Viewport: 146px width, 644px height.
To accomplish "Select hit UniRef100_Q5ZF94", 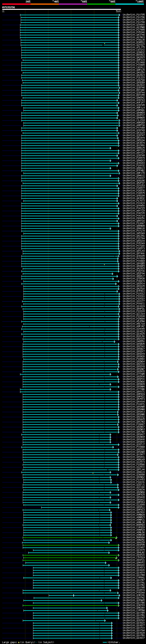I will pyautogui.click(x=134, y=273).
